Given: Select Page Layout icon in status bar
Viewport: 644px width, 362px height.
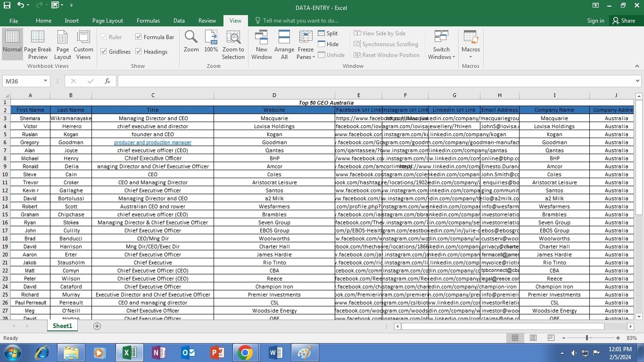Looking at the screenshot, I should [x=533, y=338].
